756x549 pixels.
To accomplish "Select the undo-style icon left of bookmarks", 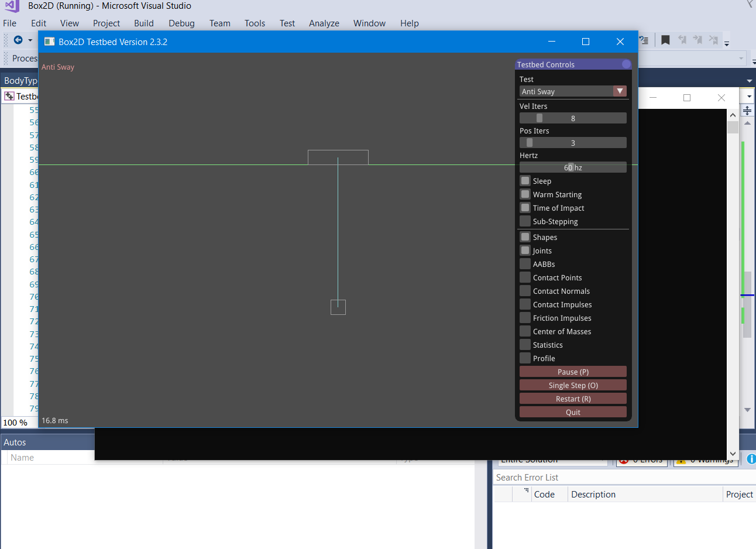I will point(645,39).
